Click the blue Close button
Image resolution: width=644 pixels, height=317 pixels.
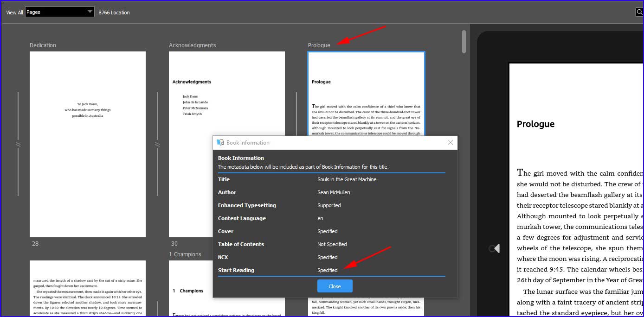coord(335,286)
